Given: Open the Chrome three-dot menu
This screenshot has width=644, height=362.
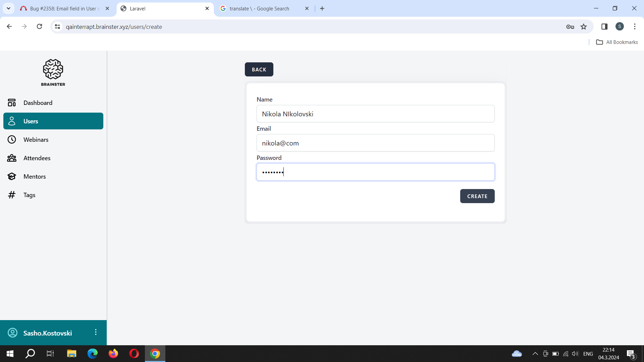Looking at the screenshot, I should click(635, 27).
